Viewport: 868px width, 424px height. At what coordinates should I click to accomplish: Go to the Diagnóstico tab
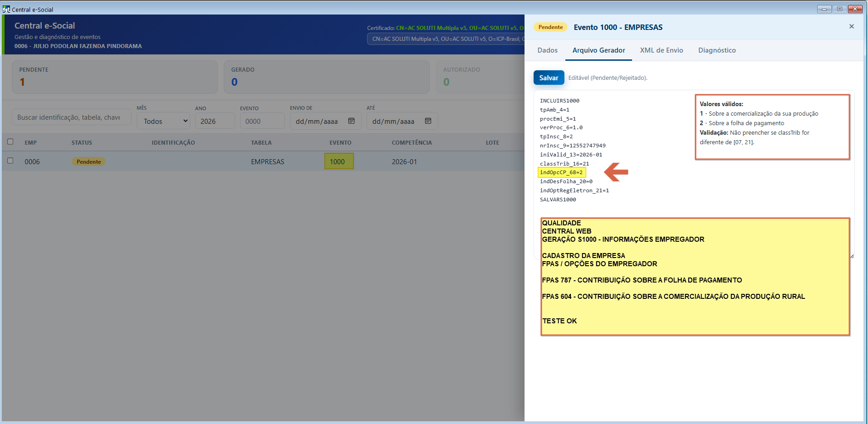point(717,50)
